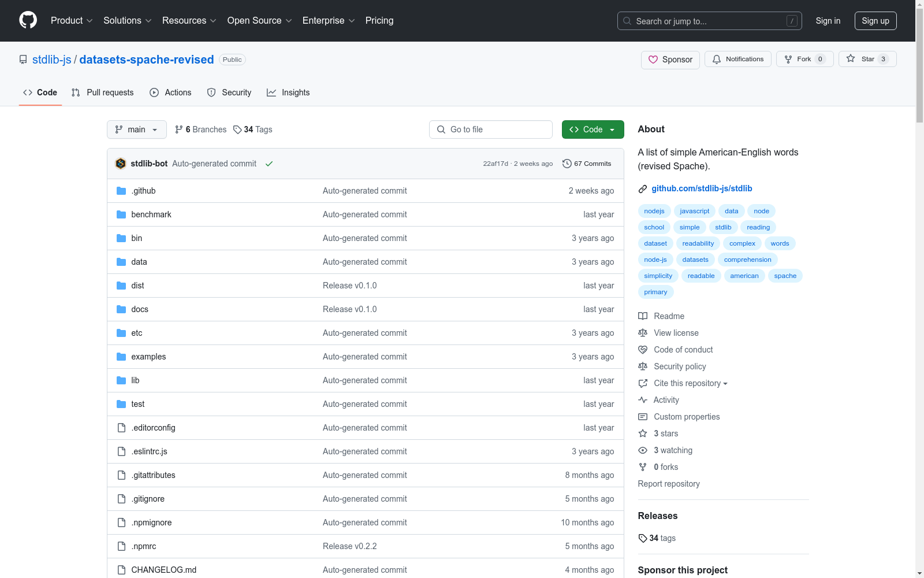Screen dimensions: 924x578
Task: Open the datasets-spache-revised repository link
Action: pos(147,60)
